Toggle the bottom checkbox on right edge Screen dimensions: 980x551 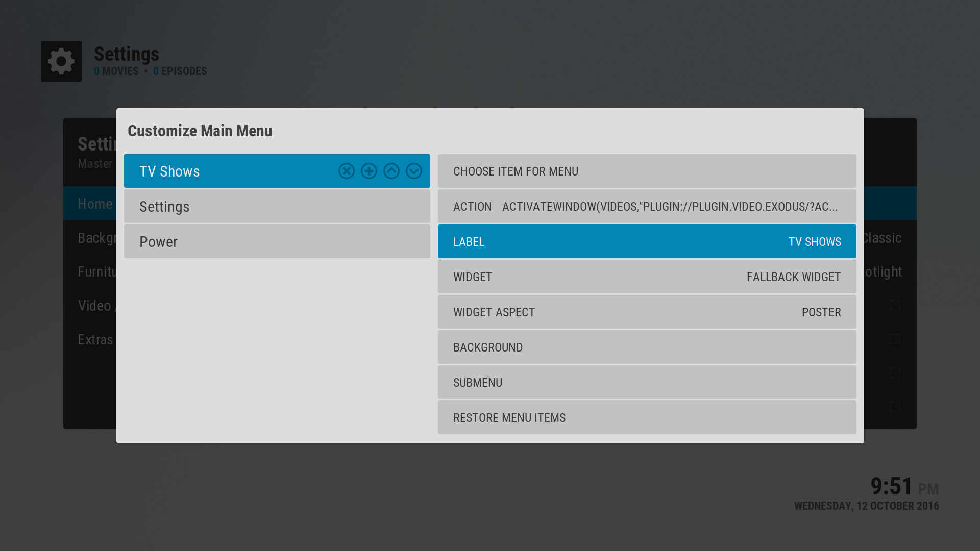point(895,407)
